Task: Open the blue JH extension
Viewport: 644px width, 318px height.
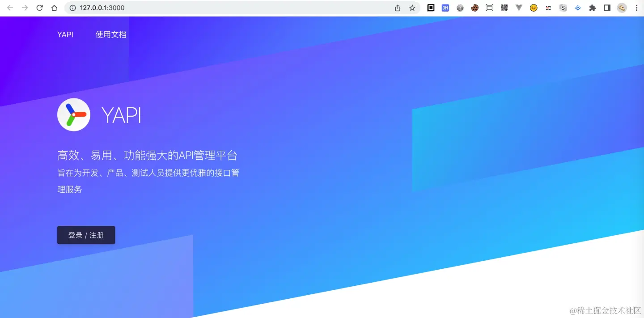Action: tap(445, 8)
